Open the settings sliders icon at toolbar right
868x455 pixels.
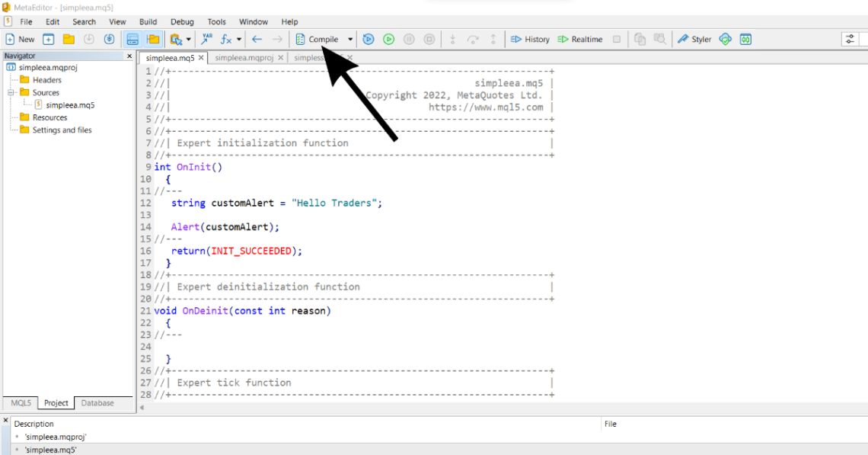click(x=850, y=39)
